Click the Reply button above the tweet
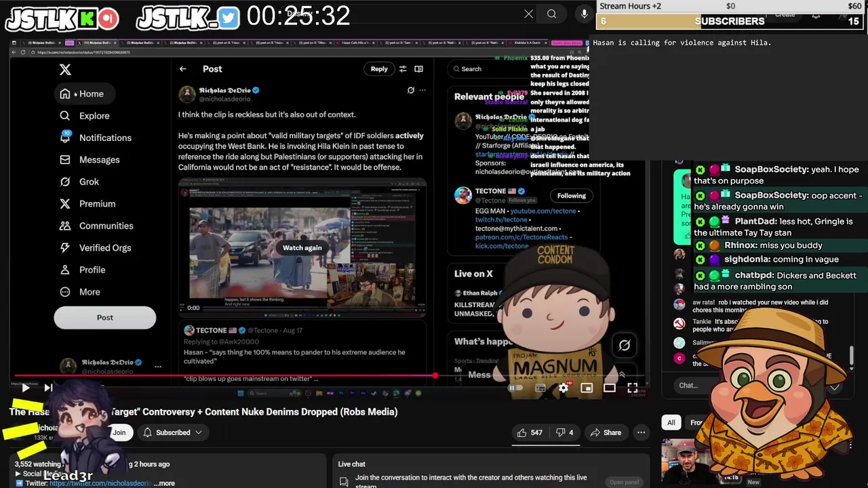 pos(379,69)
